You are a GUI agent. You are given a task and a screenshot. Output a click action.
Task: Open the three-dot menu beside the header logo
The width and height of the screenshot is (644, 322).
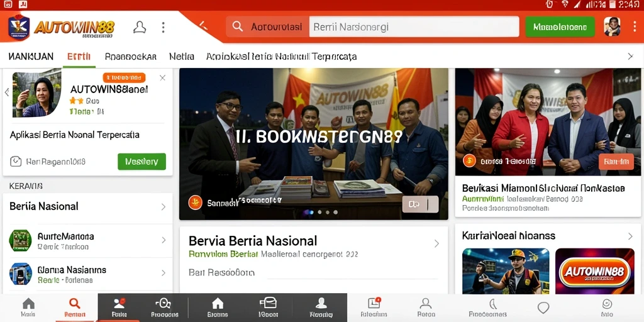click(163, 28)
